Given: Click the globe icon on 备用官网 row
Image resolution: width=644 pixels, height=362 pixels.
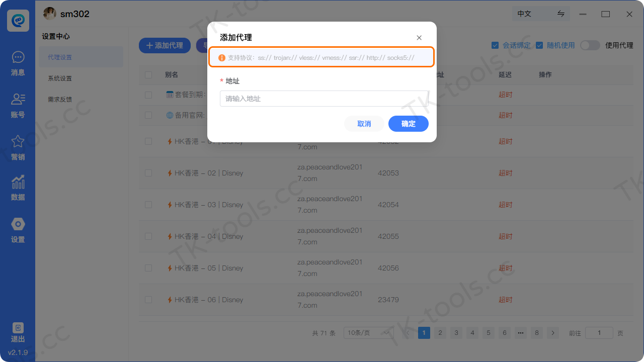Looking at the screenshot, I should (170, 115).
